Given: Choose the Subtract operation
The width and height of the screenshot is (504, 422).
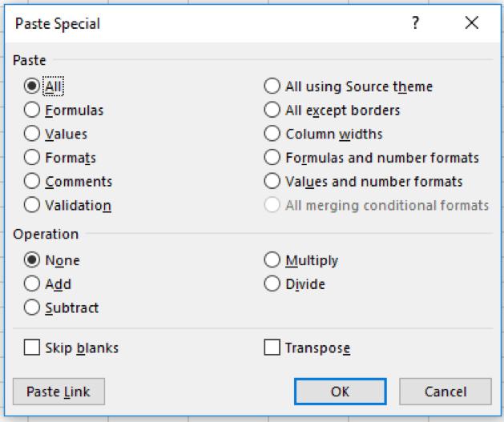Looking at the screenshot, I should [x=33, y=307].
